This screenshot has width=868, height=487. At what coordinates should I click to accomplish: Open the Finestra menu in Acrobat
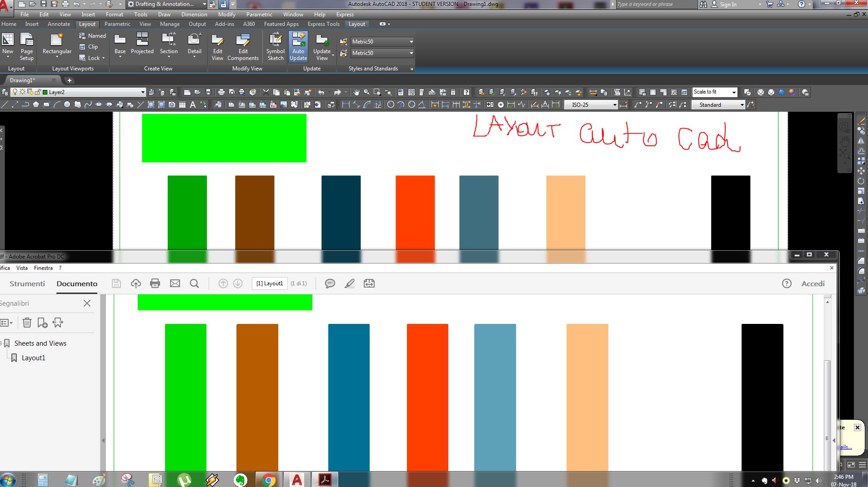pyautogui.click(x=43, y=268)
